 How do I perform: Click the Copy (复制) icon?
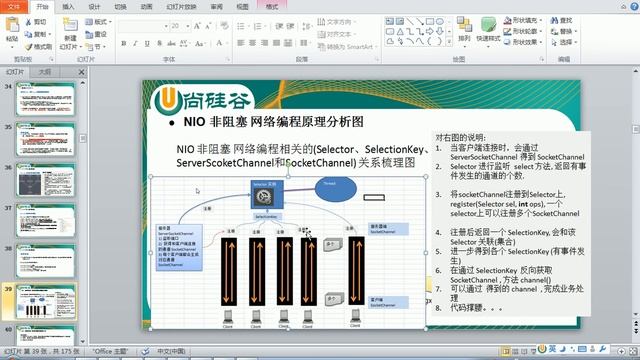coord(29,34)
